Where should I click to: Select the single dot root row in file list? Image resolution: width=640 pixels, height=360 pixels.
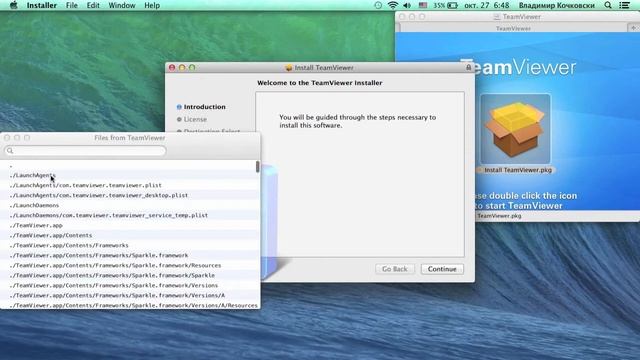pyautogui.click(x=130, y=165)
